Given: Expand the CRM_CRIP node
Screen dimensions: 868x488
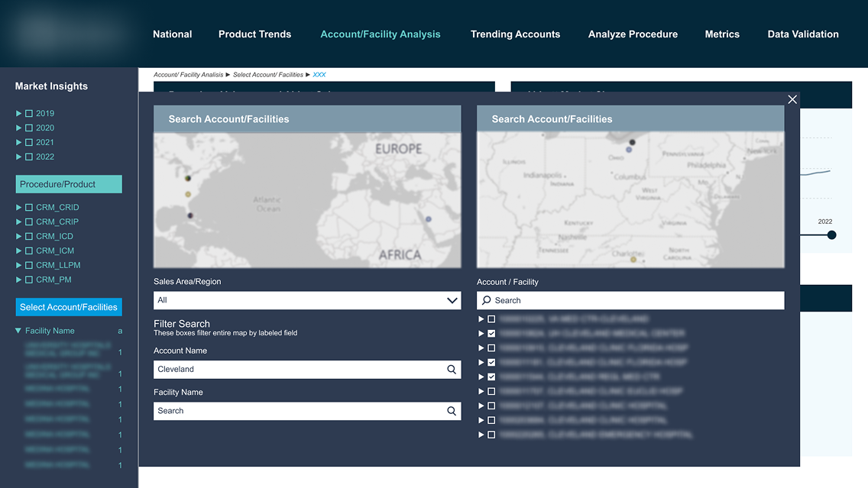Looking at the screenshot, I should (x=18, y=222).
